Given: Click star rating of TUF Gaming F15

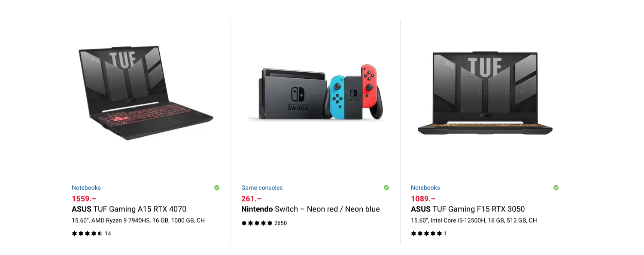Looking at the screenshot, I should tap(426, 233).
